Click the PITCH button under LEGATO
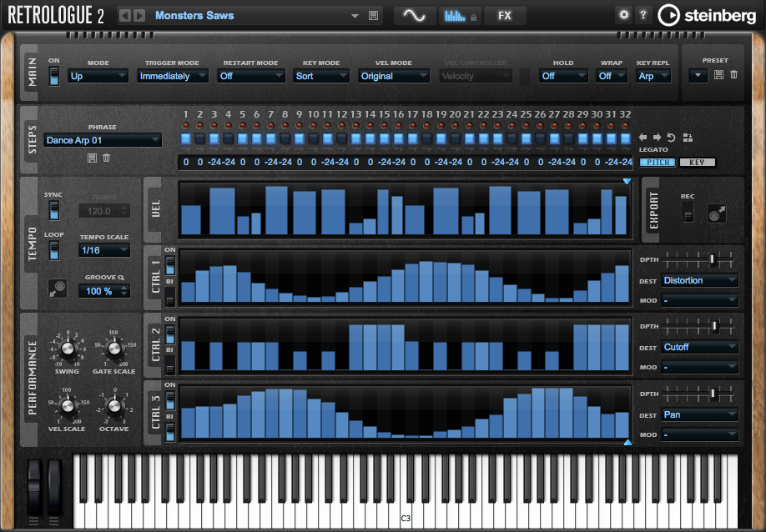Viewport: 766px width, 532px height. click(658, 163)
